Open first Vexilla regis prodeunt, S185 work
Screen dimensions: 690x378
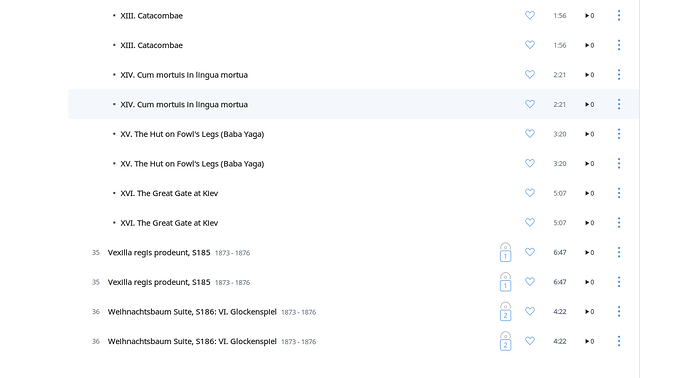159,253
